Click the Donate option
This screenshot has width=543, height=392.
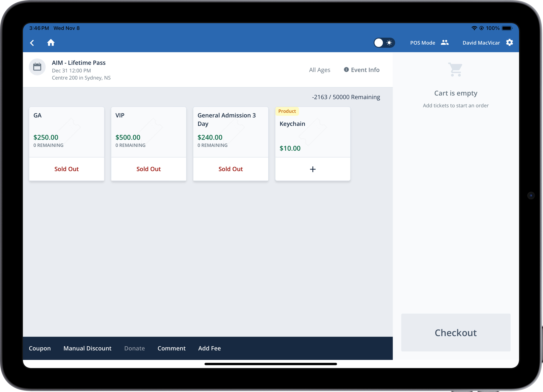click(x=134, y=348)
